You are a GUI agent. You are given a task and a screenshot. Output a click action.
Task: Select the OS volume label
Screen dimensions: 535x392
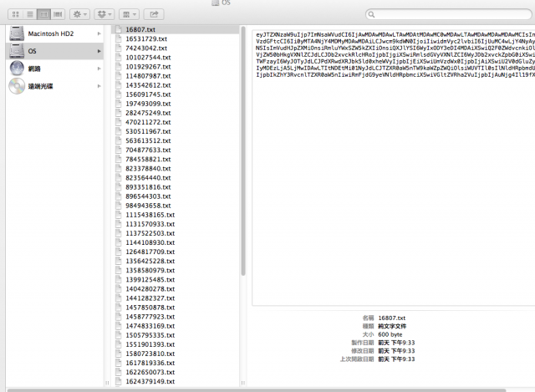pyautogui.click(x=32, y=51)
